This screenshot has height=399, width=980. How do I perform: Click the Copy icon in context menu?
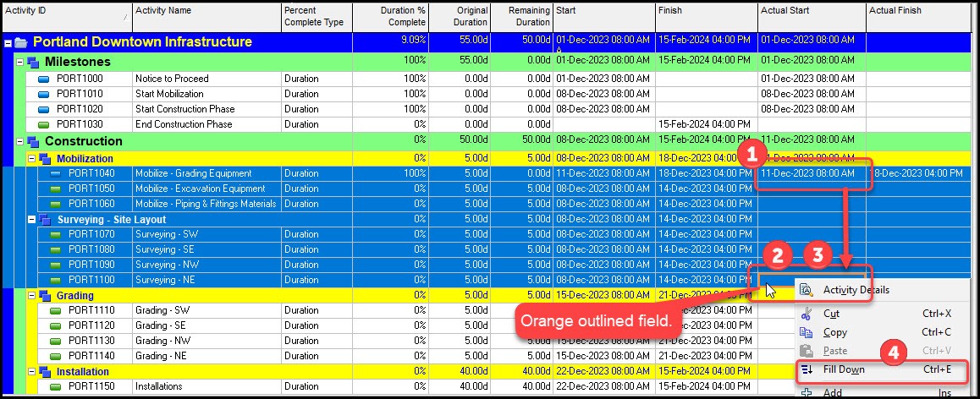pyautogui.click(x=806, y=332)
